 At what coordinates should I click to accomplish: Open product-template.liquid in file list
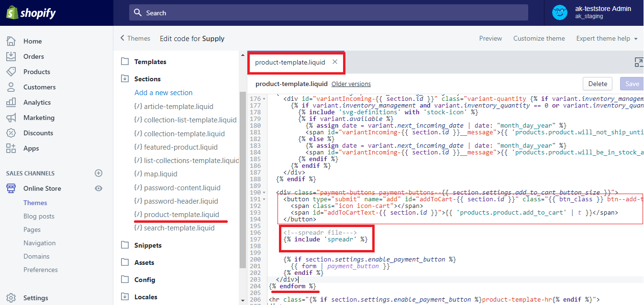point(177,215)
